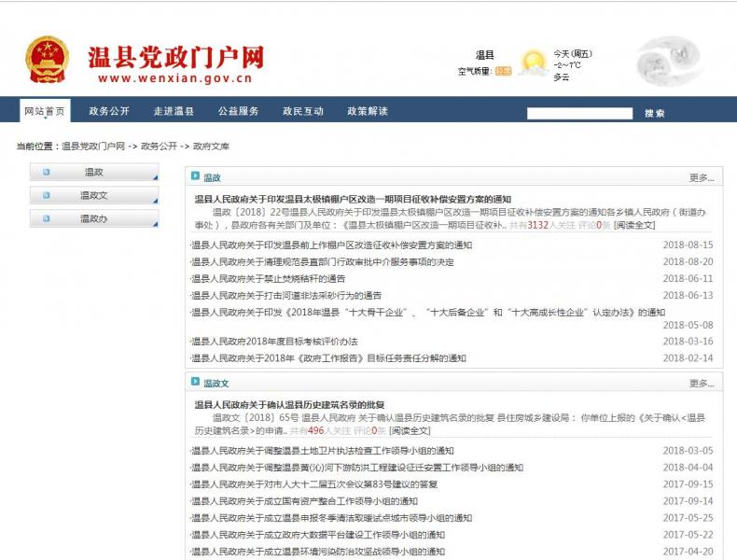Viewport: 737px width, 560px height.
Task: Click the icon beside 温政 sidebar item
Action: coord(47,172)
